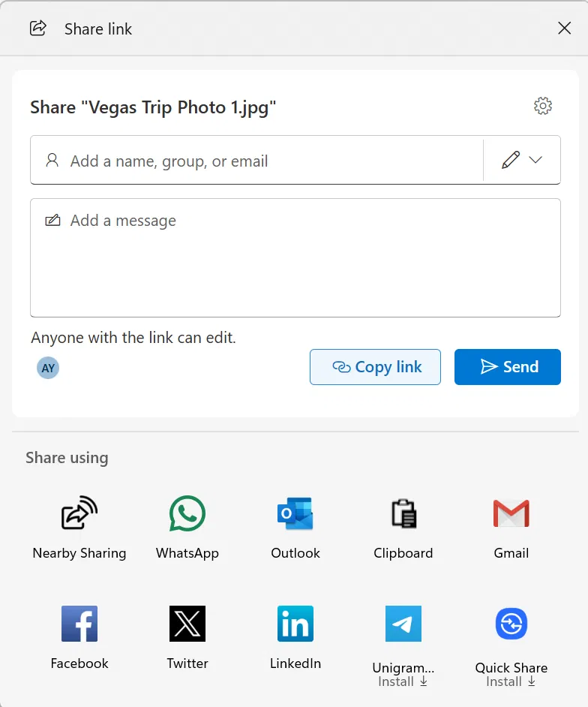Share the photo on Twitter

pyautogui.click(x=187, y=635)
